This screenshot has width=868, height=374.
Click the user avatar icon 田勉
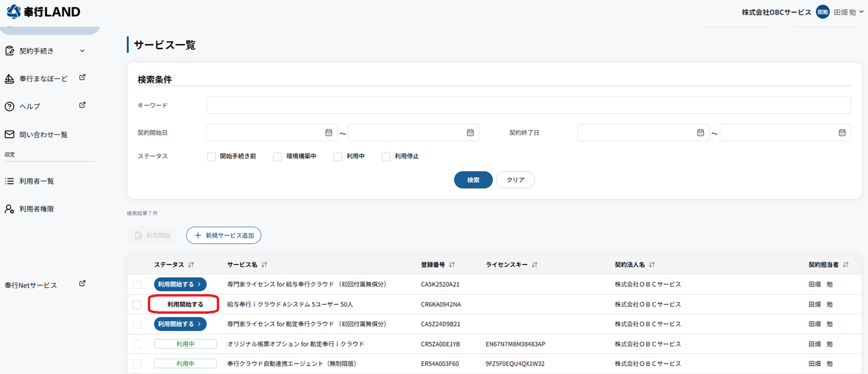pos(823,12)
